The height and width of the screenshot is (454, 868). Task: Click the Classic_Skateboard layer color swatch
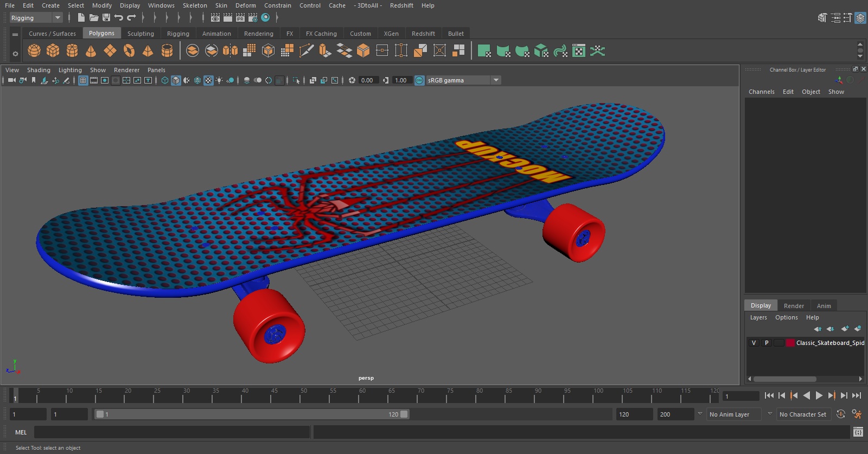790,343
